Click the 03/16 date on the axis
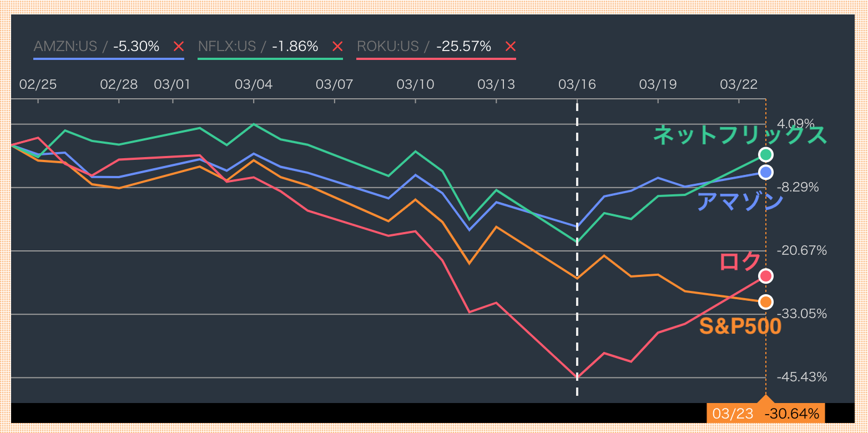Image resolution: width=868 pixels, height=433 pixels. [x=577, y=84]
